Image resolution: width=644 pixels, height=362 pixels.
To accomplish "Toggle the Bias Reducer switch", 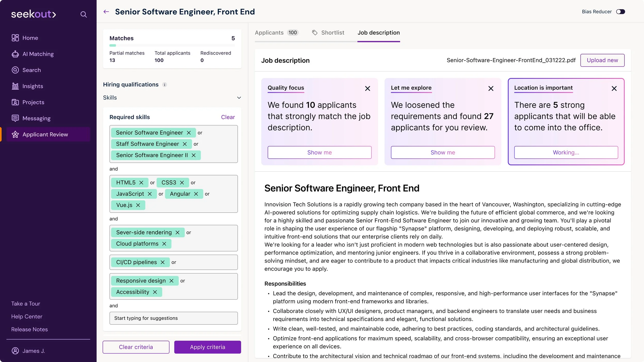I will click(x=620, y=12).
